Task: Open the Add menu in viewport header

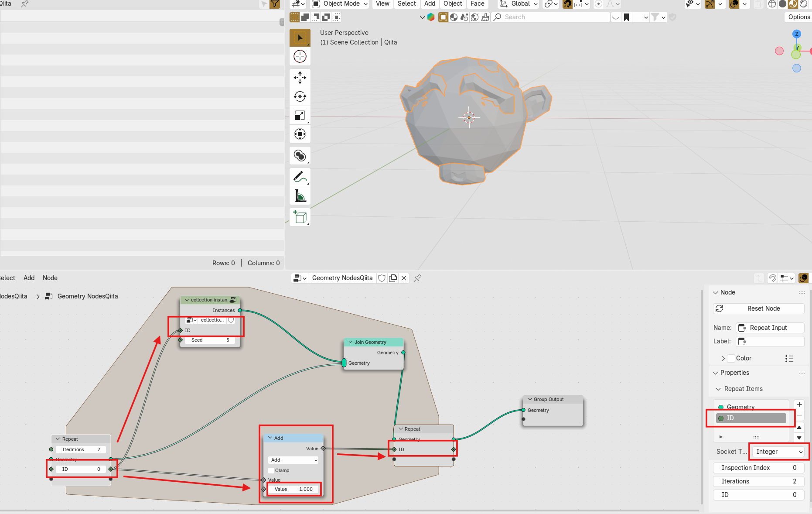Action: [430, 4]
